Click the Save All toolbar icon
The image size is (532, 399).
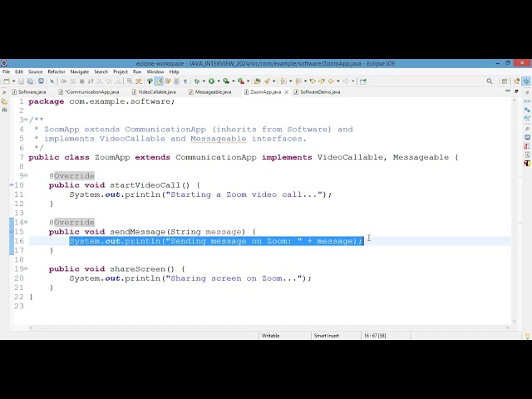pyautogui.click(x=30, y=81)
